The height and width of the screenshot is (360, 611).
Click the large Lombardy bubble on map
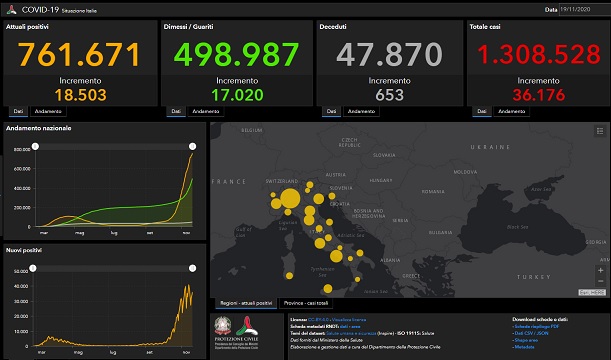tap(290, 198)
